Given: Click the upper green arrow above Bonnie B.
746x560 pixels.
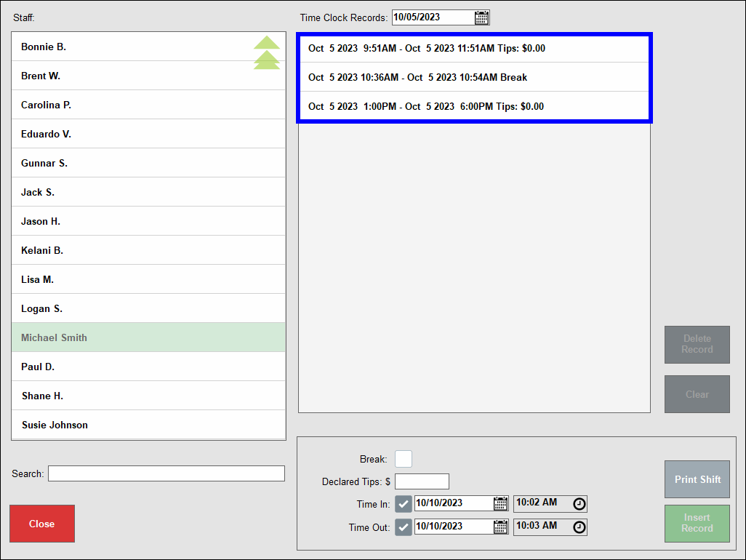Looking at the screenshot, I should tap(267, 42).
